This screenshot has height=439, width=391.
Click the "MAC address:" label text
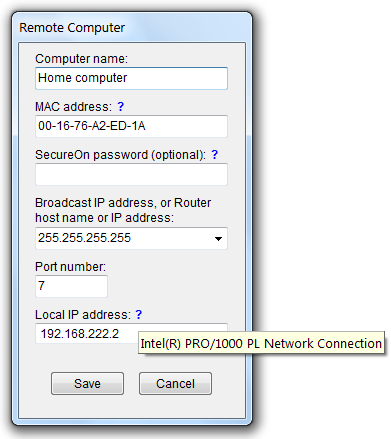tap(73, 107)
